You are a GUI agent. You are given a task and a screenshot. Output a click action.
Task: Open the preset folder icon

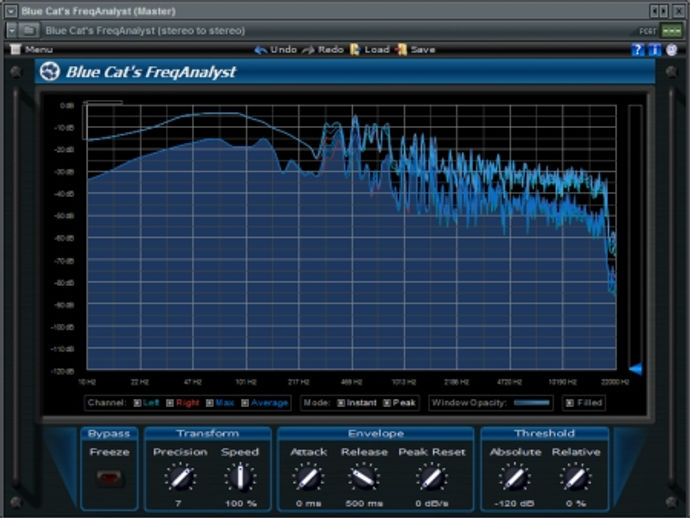pyautogui.click(x=29, y=30)
